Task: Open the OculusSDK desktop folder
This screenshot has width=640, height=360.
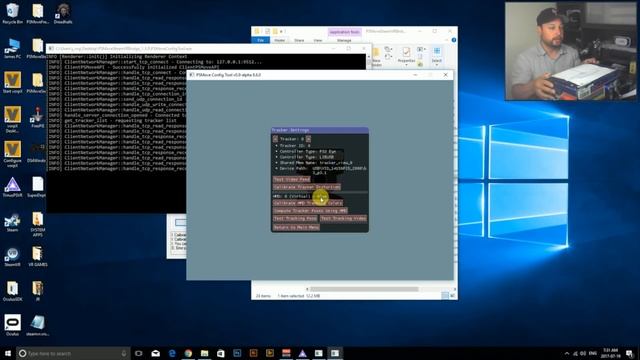Action: point(12,291)
